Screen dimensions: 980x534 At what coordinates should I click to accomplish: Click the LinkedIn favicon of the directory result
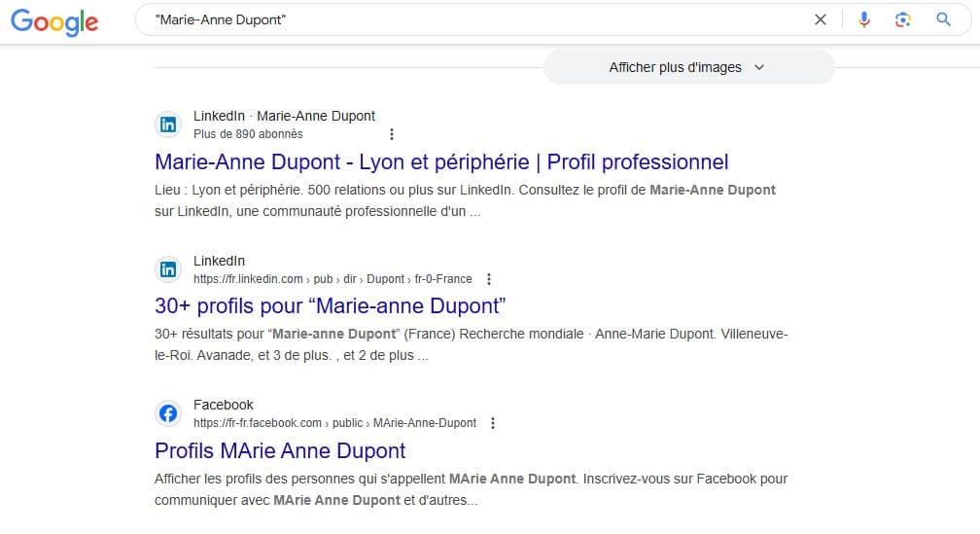click(x=168, y=269)
